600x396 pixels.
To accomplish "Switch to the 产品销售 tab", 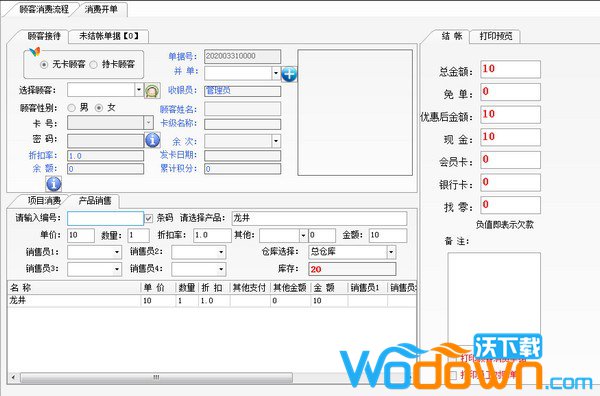I will [x=95, y=200].
